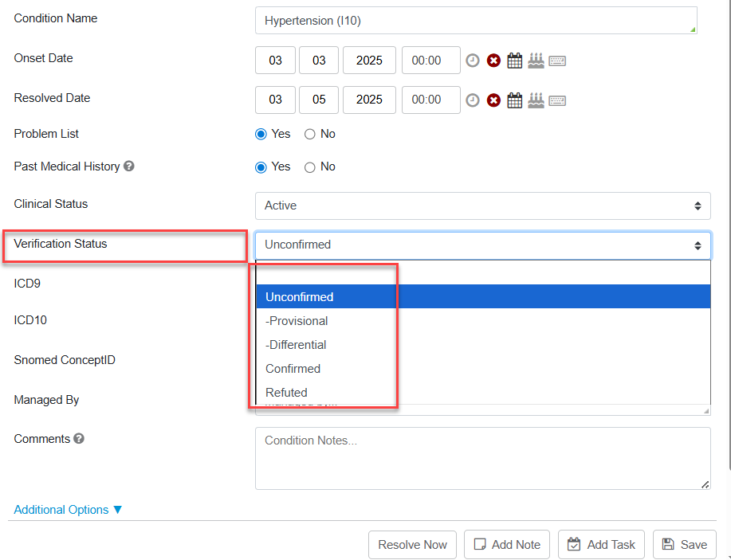Collapse the Verification Status dropdown
The image size is (731, 560).
click(482, 245)
